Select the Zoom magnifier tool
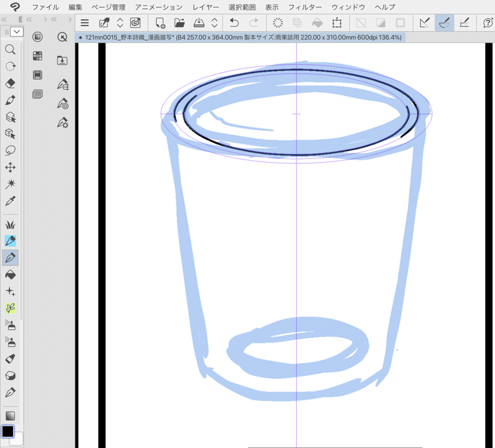The width and height of the screenshot is (495, 448). point(10,50)
